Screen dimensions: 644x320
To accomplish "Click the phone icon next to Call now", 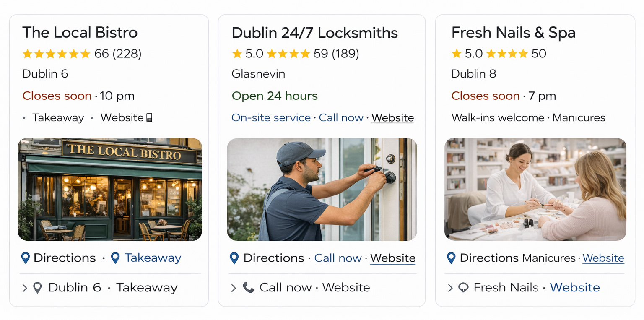I will [x=248, y=288].
